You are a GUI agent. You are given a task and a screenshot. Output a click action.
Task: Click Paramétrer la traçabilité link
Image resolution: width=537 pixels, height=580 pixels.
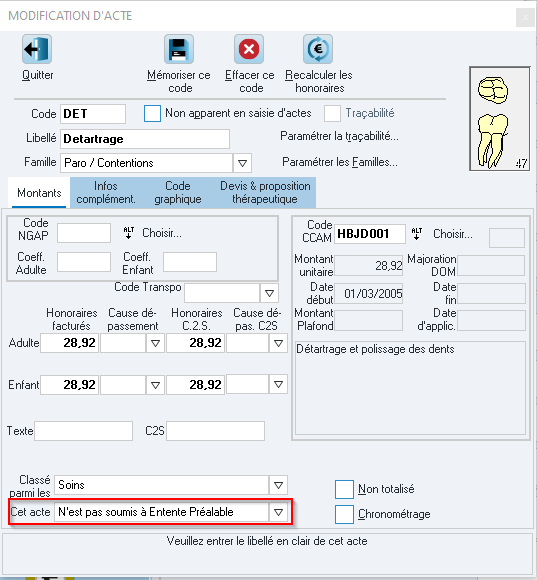[339, 136]
